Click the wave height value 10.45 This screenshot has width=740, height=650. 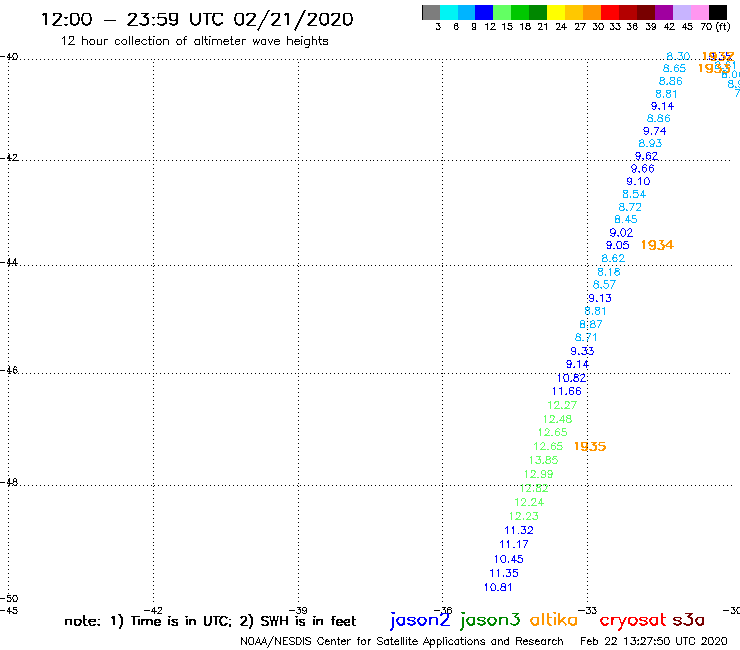click(x=508, y=559)
